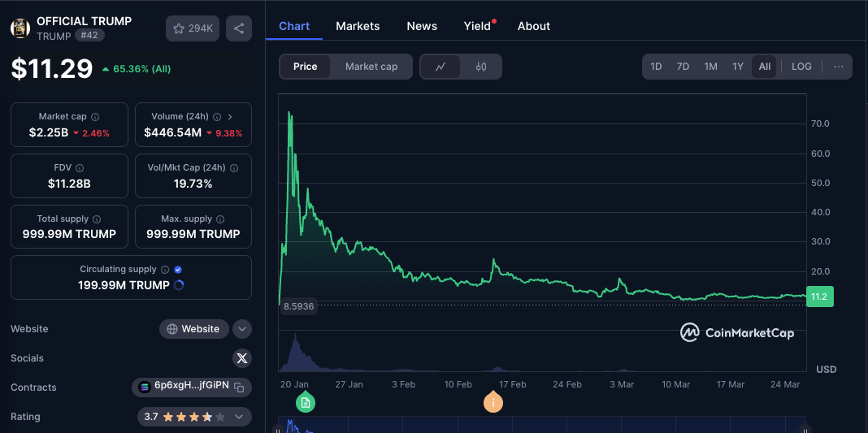Click the FDV info icon
The width and height of the screenshot is (868, 433).
point(80,167)
